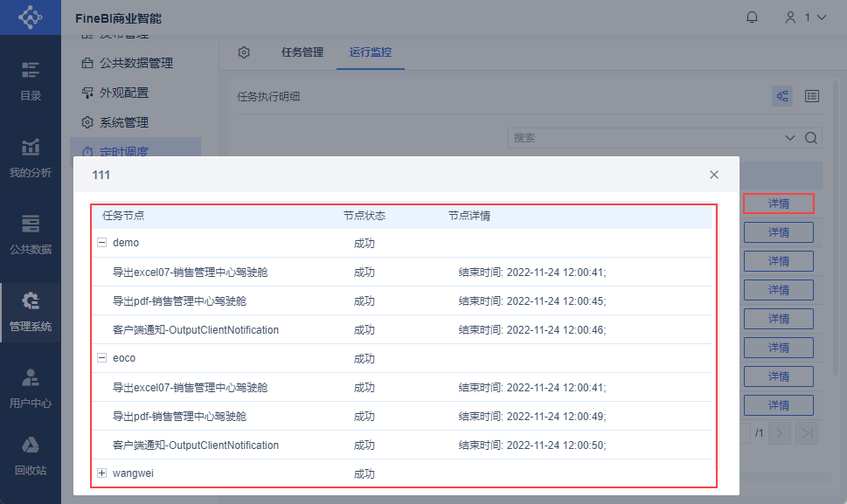Select 客户端通知 row ending 12:00:46
Image resolution: width=847 pixels, height=504 pixels.
[402, 329]
